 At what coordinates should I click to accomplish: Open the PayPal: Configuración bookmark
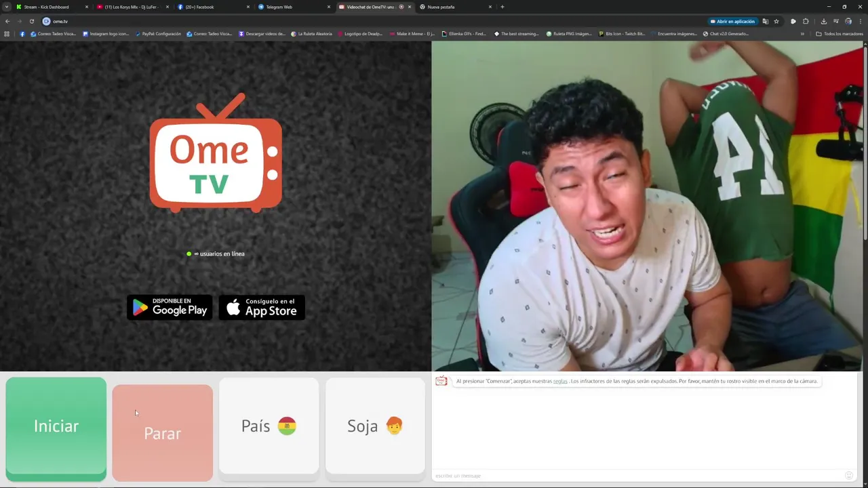coord(158,34)
